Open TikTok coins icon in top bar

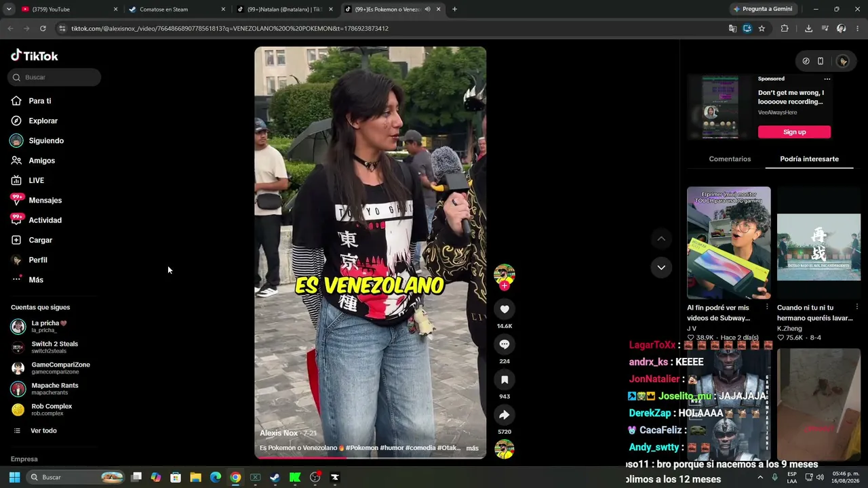(x=806, y=61)
